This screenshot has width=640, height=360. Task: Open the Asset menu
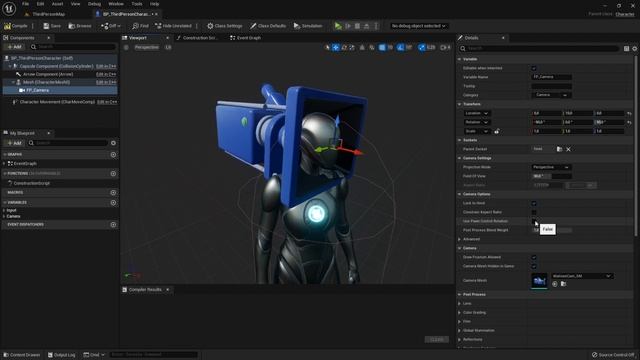pyautogui.click(x=57, y=4)
